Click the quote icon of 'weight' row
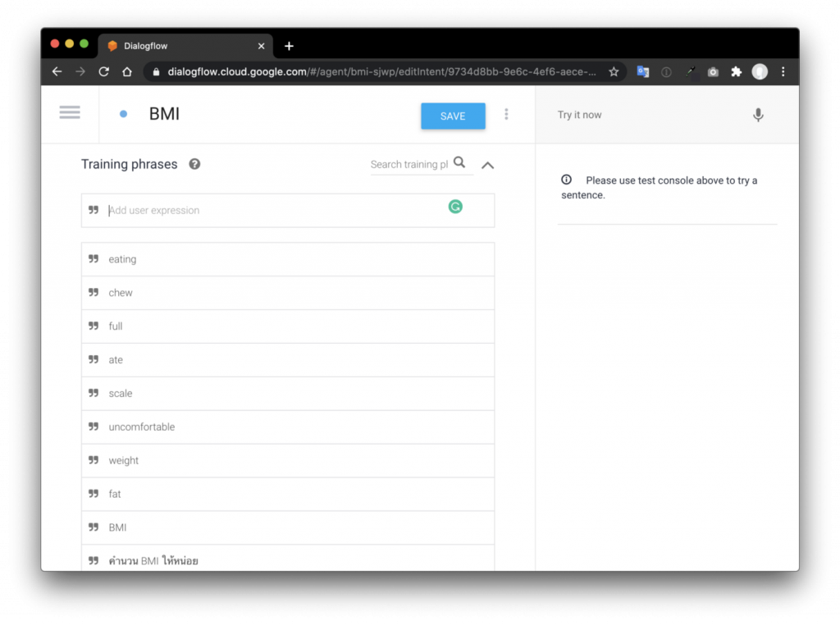Viewport: 840px width, 625px height. tap(94, 460)
